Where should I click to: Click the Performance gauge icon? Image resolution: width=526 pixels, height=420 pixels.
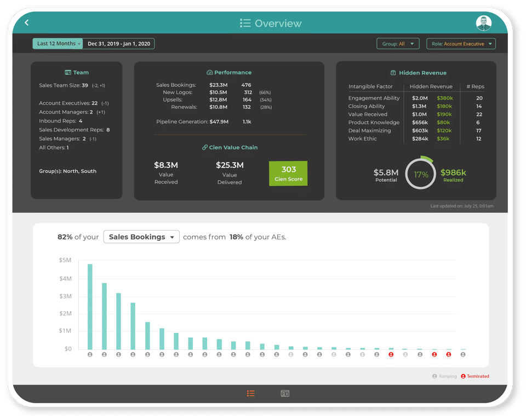[x=210, y=72]
